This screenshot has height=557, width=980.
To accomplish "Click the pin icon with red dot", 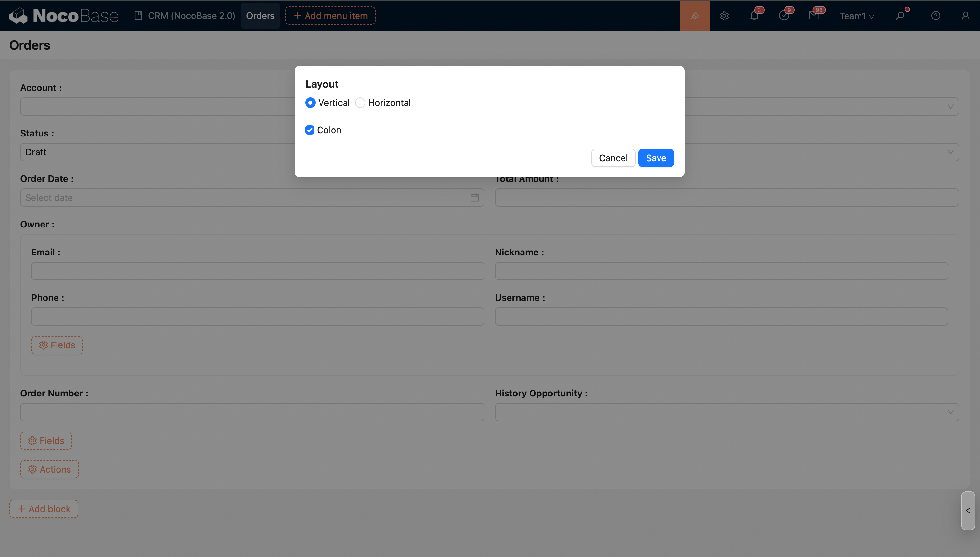I will (x=900, y=16).
